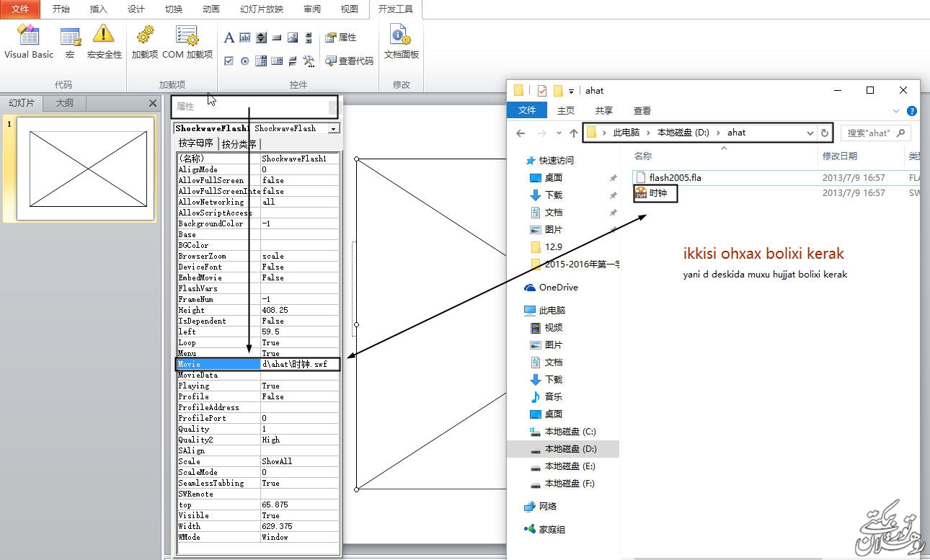Image resolution: width=930 pixels, height=560 pixels.
Task: Select the Scroll Bar control icon
Action: (309, 37)
